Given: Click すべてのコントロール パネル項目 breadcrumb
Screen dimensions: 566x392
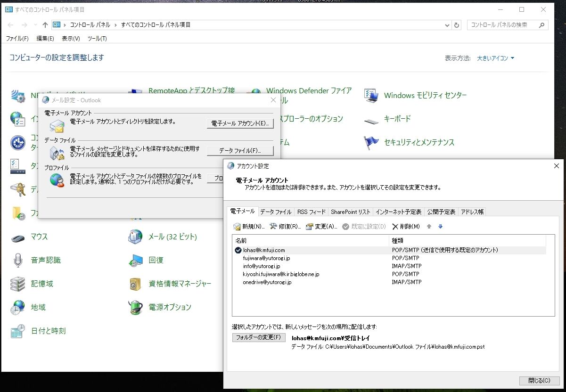Looking at the screenshot, I should click(156, 25).
